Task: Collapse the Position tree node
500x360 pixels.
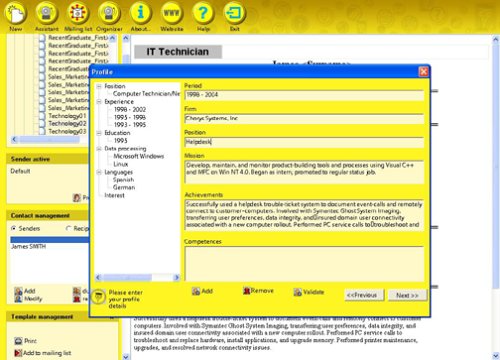Action: click(99, 86)
